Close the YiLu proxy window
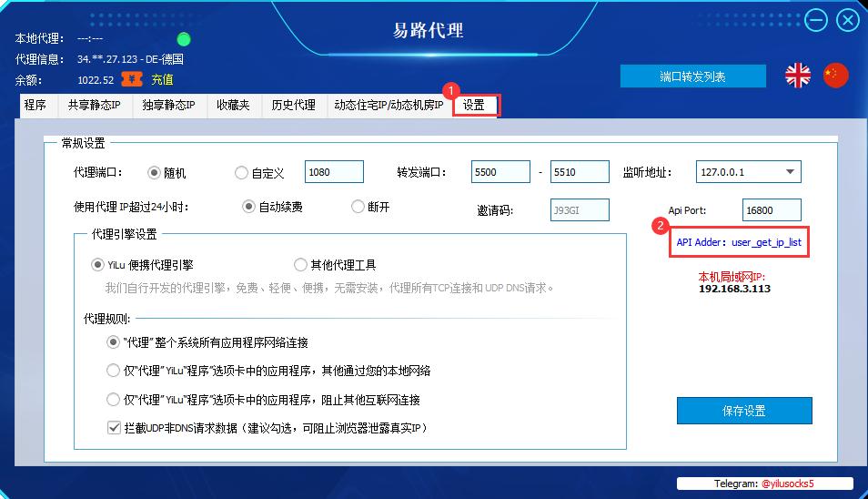This screenshot has width=868, height=499. pos(847,21)
